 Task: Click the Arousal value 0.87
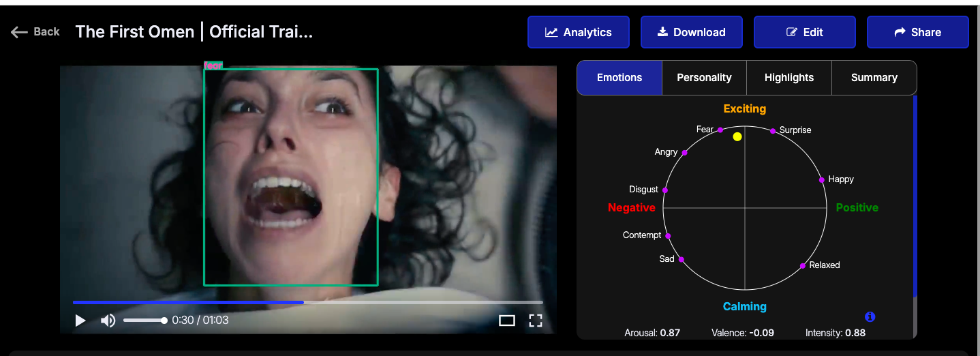pyautogui.click(x=670, y=333)
